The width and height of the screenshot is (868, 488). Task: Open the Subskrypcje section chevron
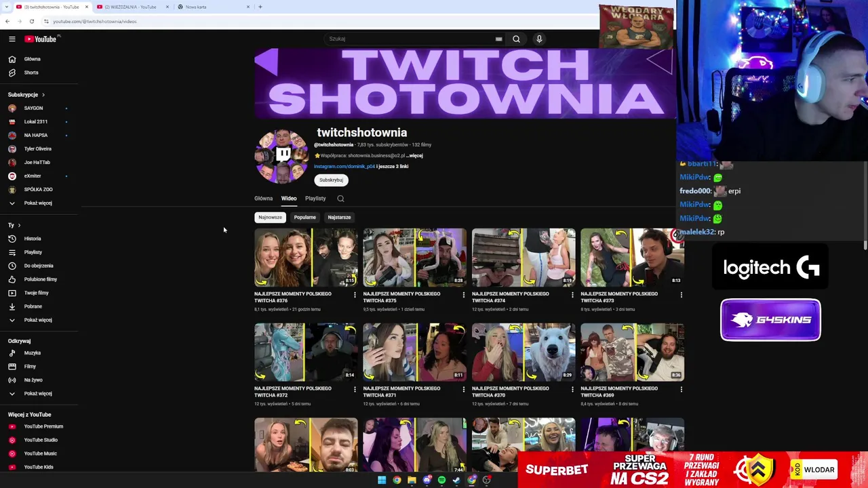[43, 95]
